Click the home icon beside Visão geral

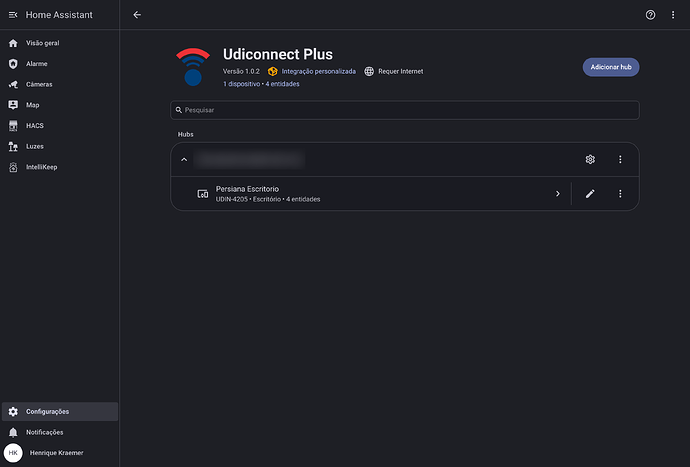(x=13, y=43)
